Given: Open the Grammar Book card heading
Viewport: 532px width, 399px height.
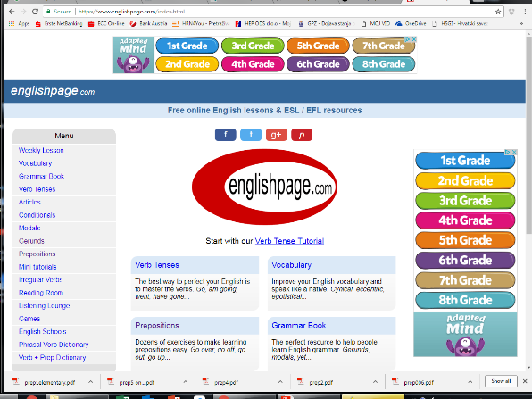Looking at the screenshot, I should [x=299, y=326].
